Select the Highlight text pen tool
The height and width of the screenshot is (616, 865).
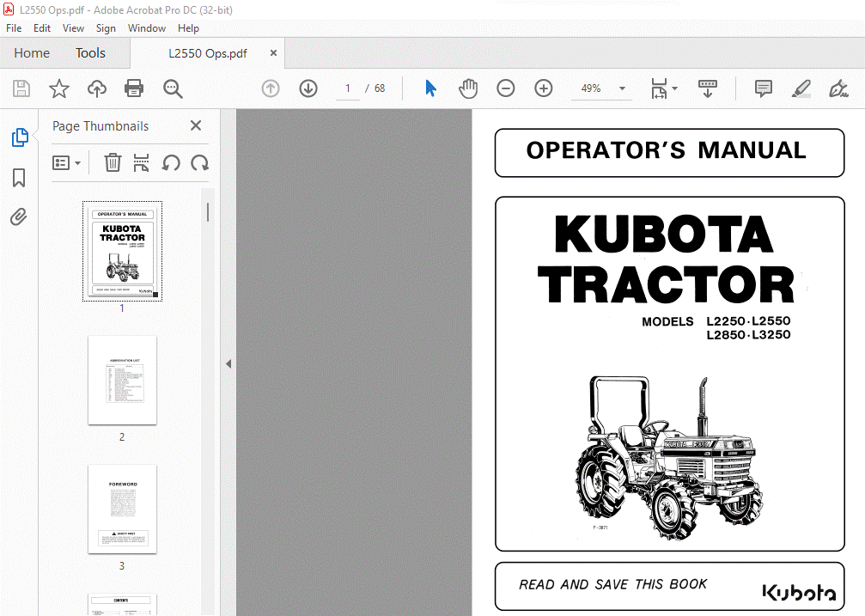point(801,88)
